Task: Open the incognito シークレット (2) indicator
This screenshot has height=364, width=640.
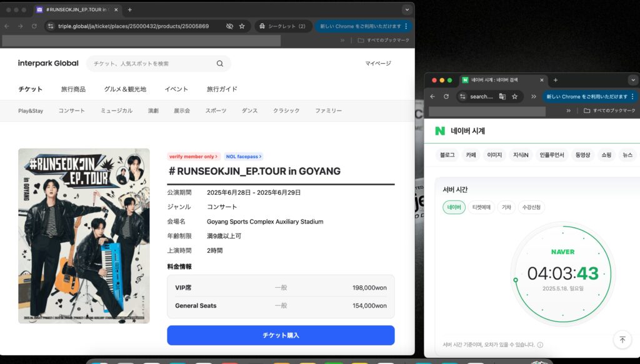Action: (x=283, y=26)
